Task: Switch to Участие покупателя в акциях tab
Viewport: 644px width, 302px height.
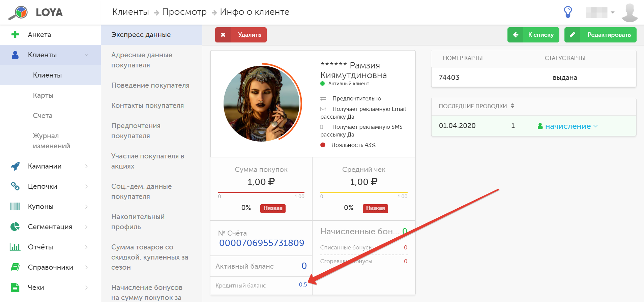Action: [152, 161]
